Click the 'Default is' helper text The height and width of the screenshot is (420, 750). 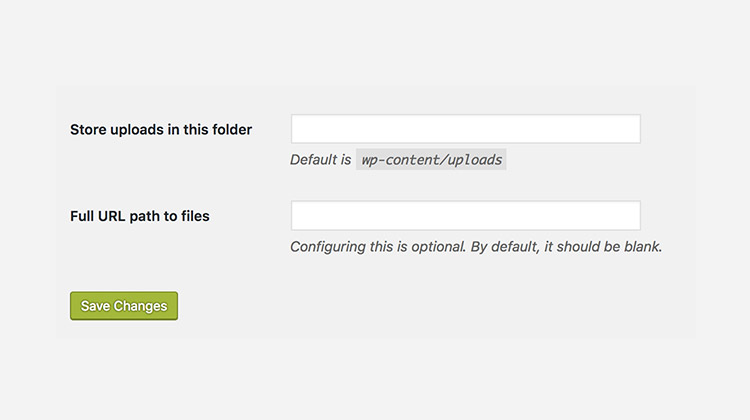coord(320,159)
